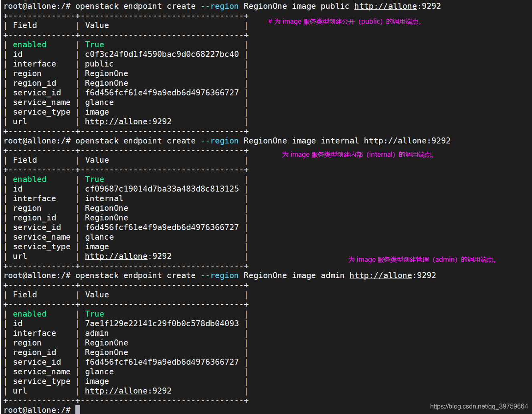This screenshot has height=414, width=532.
Task: Click region_id value RegionOne in second table
Action: coord(107,218)
